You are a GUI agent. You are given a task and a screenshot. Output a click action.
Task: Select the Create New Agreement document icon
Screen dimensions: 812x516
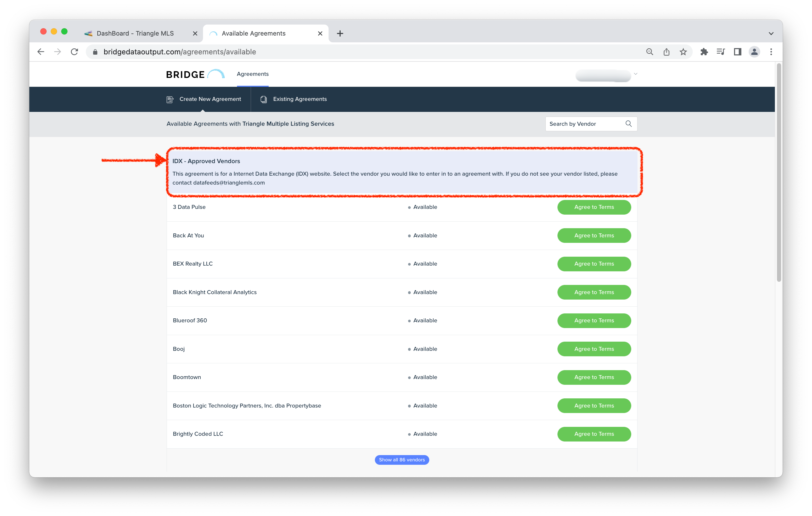(170, 99)
